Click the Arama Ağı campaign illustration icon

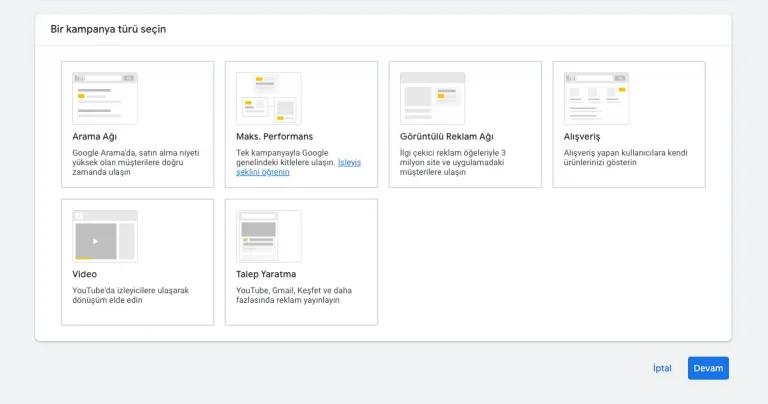tap(105, 98)
